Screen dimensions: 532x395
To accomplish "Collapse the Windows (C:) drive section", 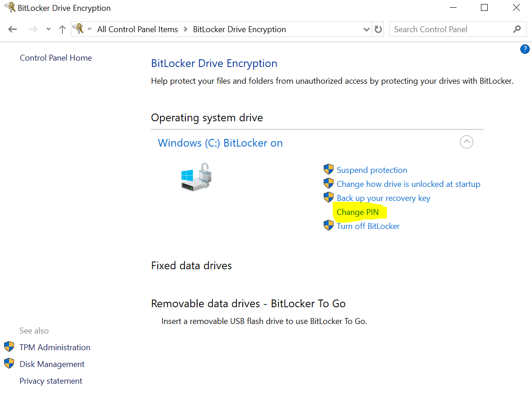I will (x=466, y=142).
